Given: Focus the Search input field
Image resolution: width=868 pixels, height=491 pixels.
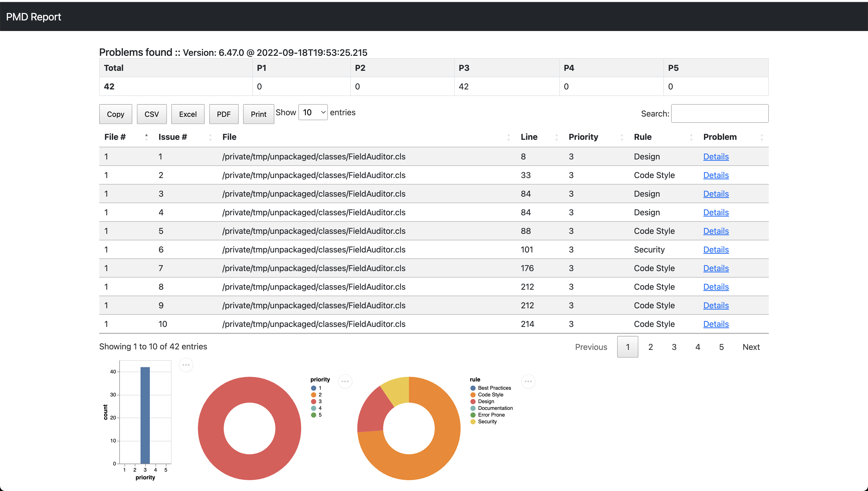Looking at the screenshot, I should pyautogui.click(x=719, y=114).
